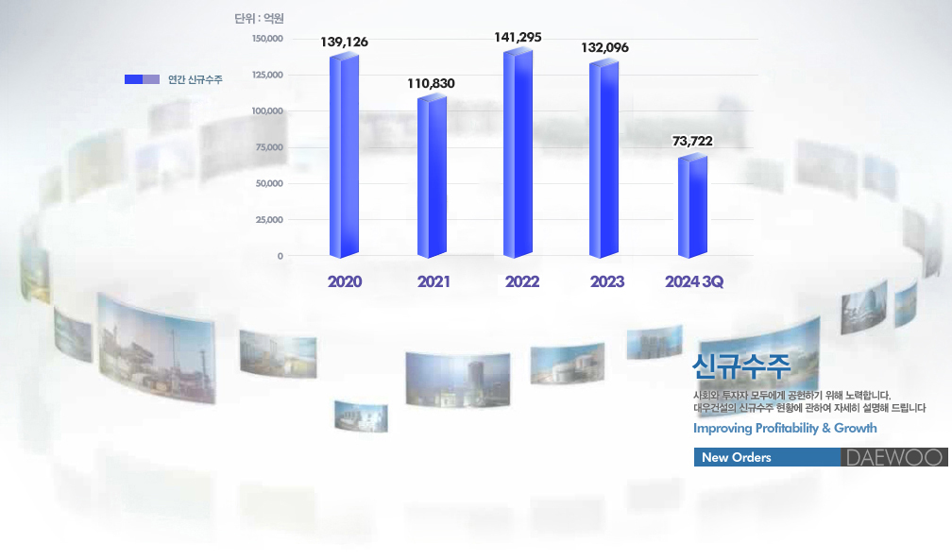Click the 2021 bar in the chart

[432, 177]
